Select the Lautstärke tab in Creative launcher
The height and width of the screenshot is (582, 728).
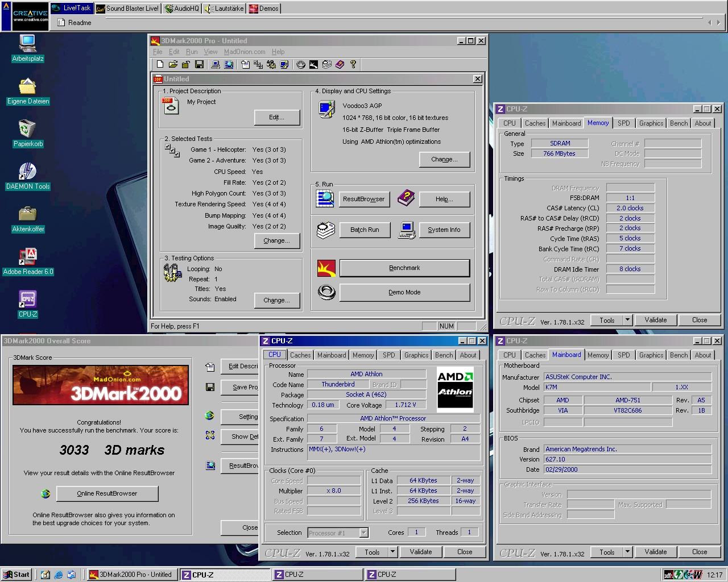click(x=225, y=9)
